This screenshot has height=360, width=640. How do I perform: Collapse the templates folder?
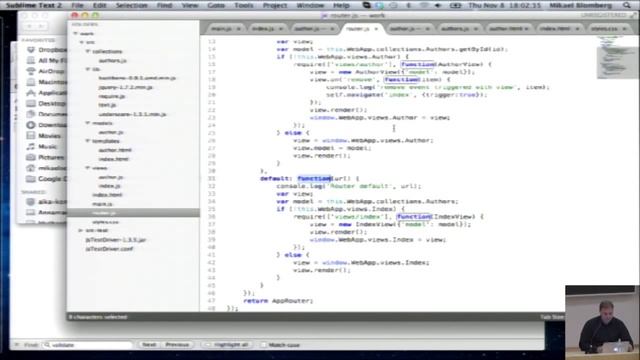pos(88,141)
